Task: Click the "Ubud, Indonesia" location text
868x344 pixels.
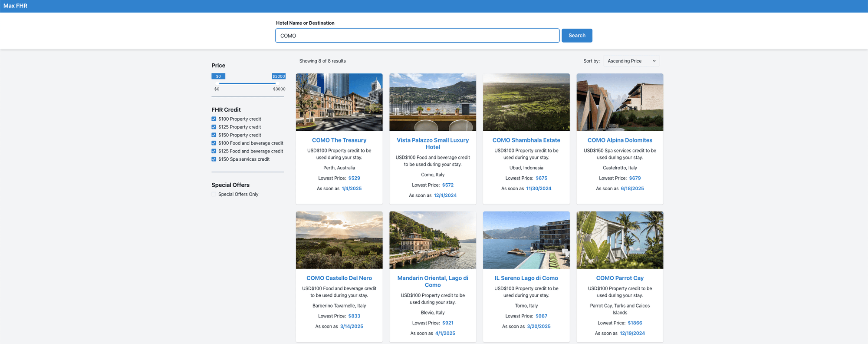Action: (526, 168)
